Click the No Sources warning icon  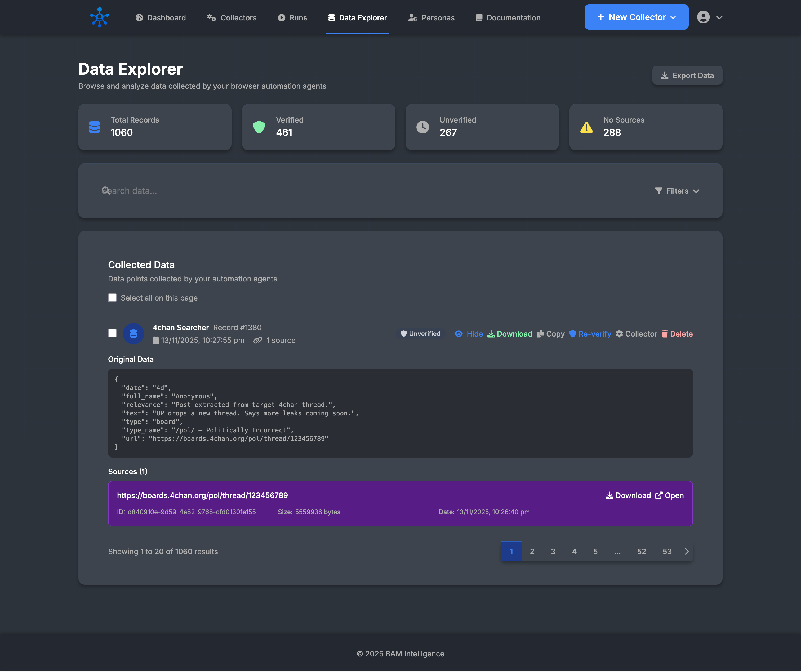[586, 127]
